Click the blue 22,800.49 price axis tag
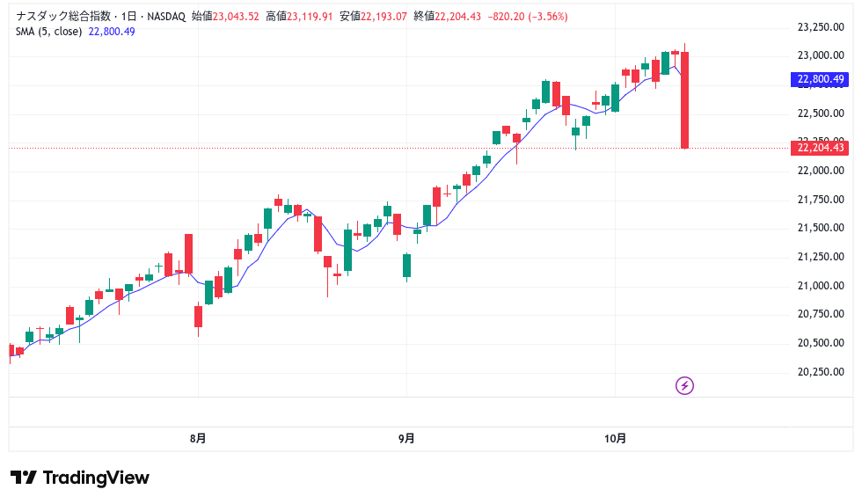This screenshot has width=862, height=504. click(820, 80)
